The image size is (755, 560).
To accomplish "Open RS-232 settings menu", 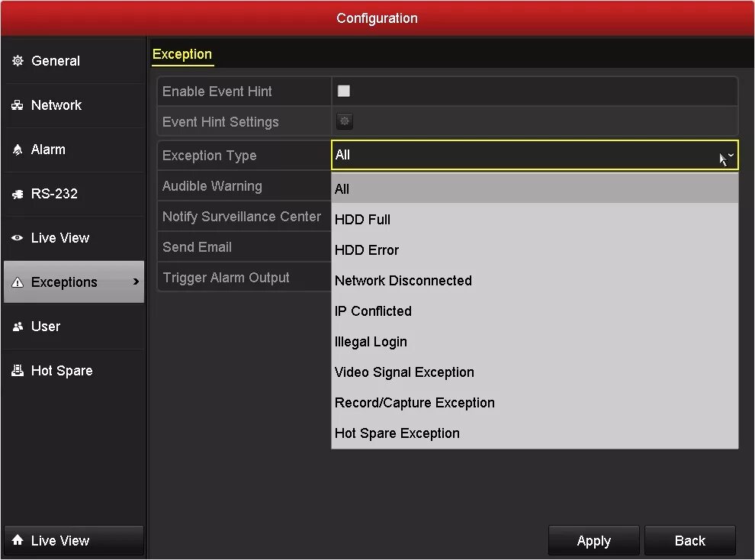I will [74, 194].
